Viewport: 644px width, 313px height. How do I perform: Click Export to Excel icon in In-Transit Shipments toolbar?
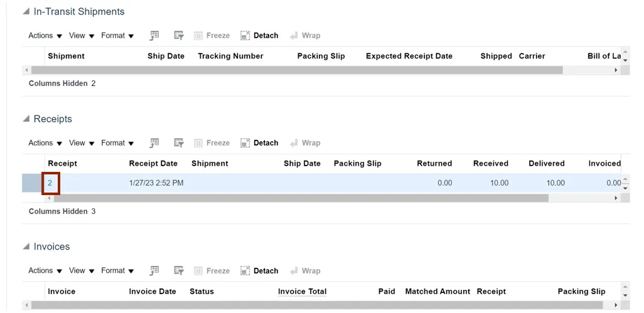(x=154, y=36)
